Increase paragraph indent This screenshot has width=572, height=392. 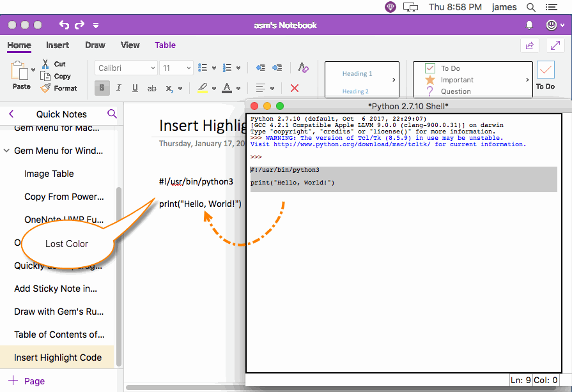tap(277, 68)
